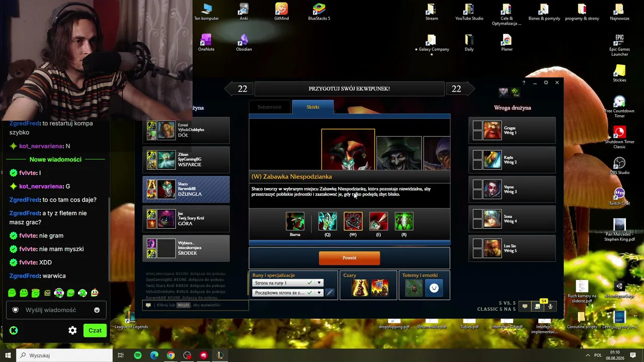The height and width of the screenshot is (362, 644).
Task: Open the notifications icon with 54 badge
Action: click(x=538, y=306)
